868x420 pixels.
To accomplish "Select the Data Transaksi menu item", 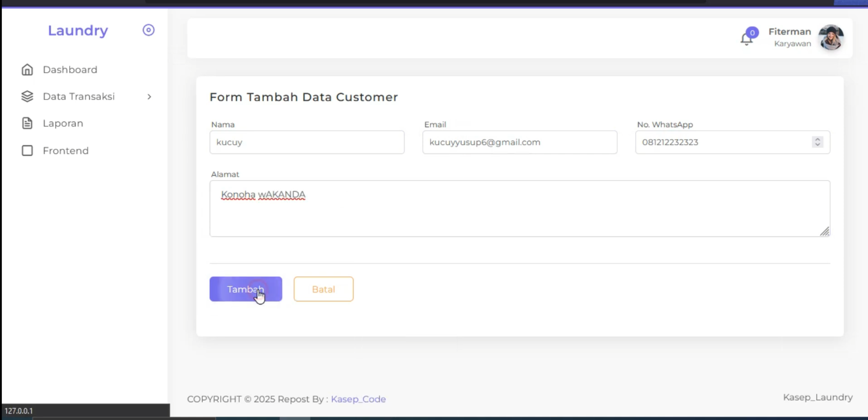I will [79, 97].
